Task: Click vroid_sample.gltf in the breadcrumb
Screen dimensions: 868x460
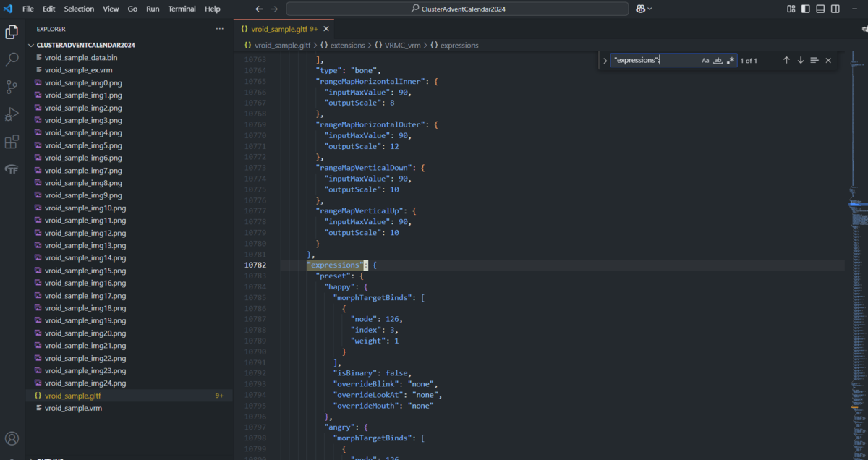Action: coord(284,45)
